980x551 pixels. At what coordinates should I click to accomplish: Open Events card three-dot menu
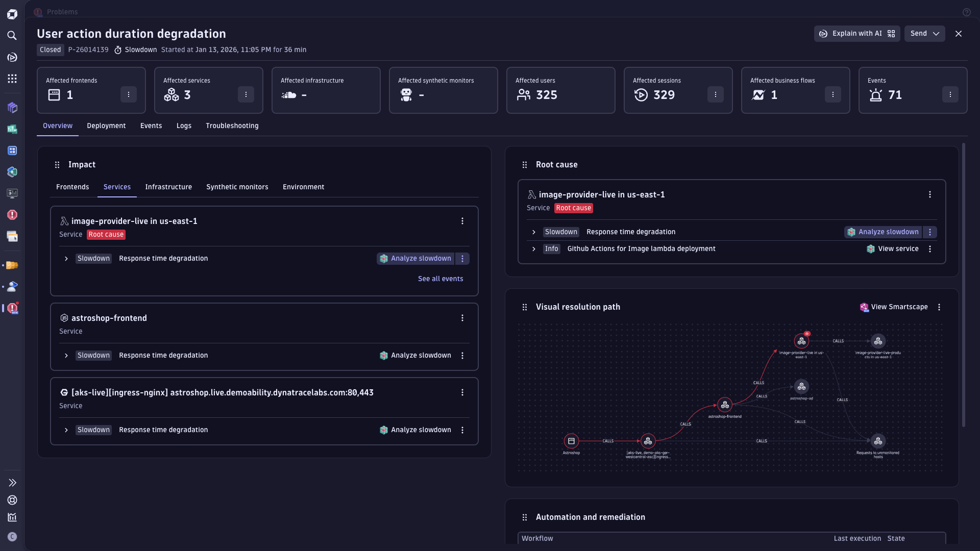pyautogui.click(x=950, y=94)
